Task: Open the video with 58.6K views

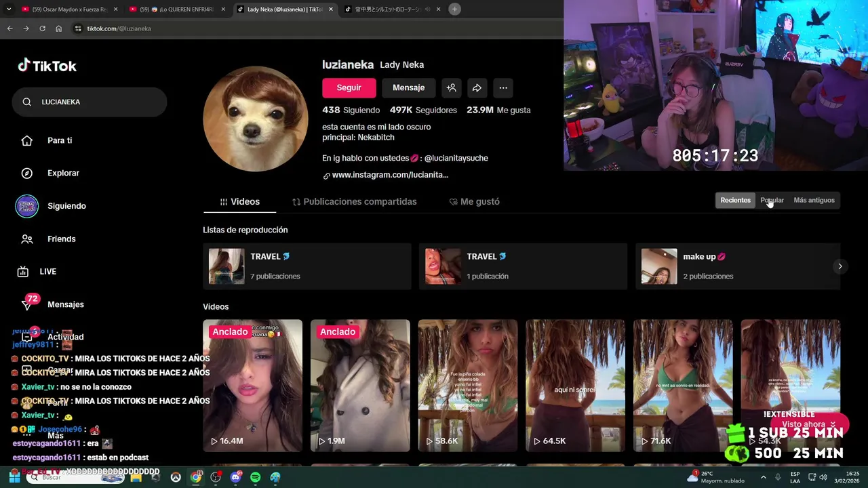Action: pos(468,386)
